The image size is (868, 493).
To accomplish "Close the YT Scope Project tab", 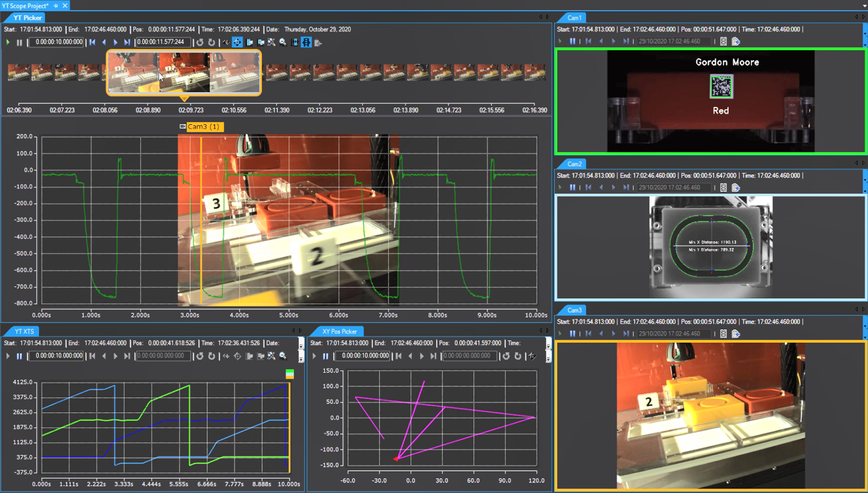I will tap(65, 5).
